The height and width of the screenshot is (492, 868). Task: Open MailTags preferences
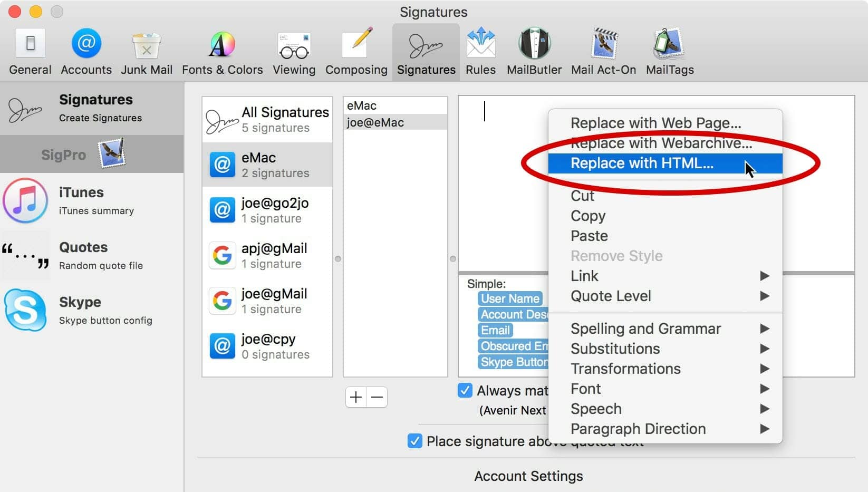670,52
